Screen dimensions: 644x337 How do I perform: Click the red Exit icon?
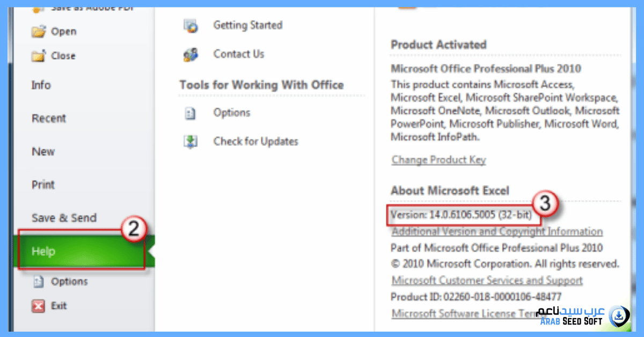pos(38,306)
